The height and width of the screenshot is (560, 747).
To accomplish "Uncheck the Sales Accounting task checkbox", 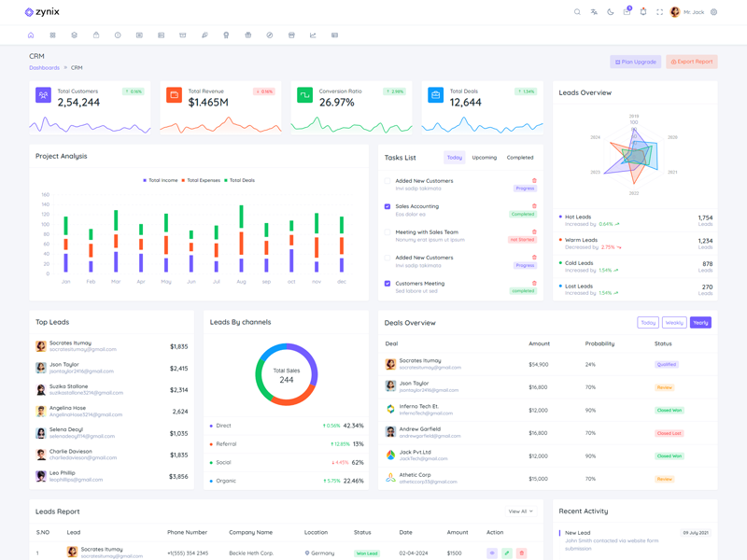I will click(388, 206).
